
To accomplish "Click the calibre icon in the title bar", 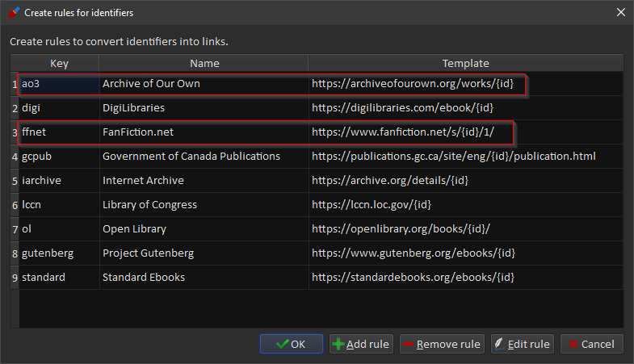I will point(13,12).
